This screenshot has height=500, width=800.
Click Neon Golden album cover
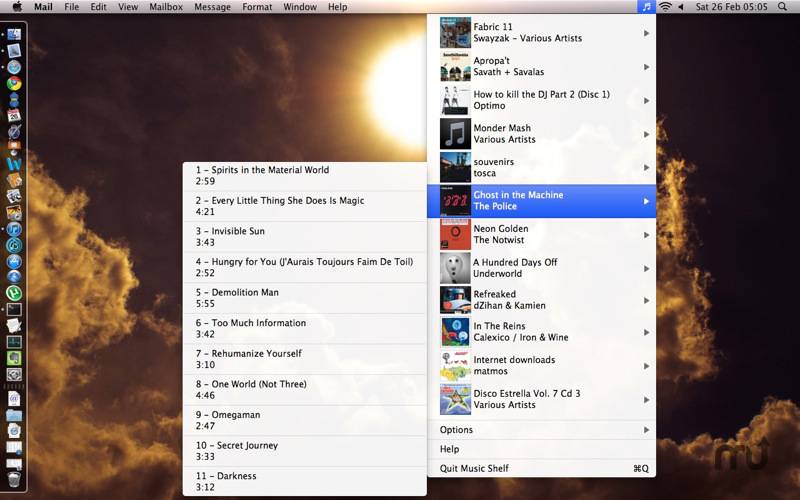(x=455, y=234)
